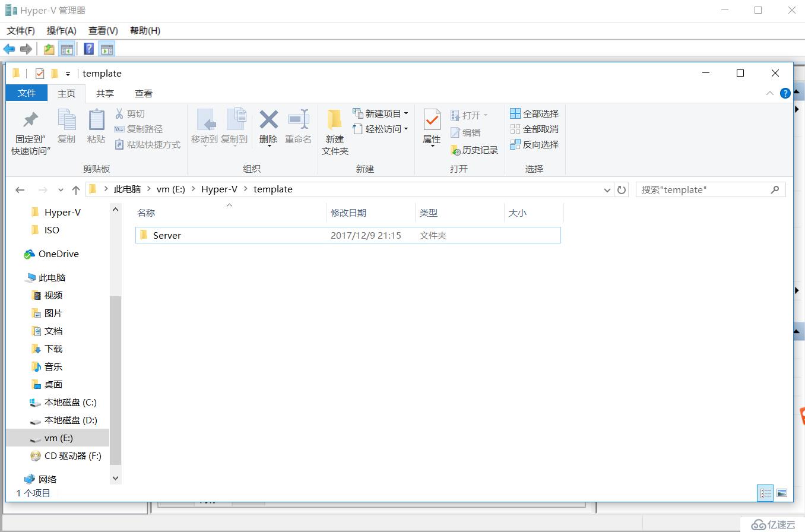This screenshot has width=805, height=532.
Task: Open address bar history dropdown
Action: pyautogui.click(x=607, y=189)
